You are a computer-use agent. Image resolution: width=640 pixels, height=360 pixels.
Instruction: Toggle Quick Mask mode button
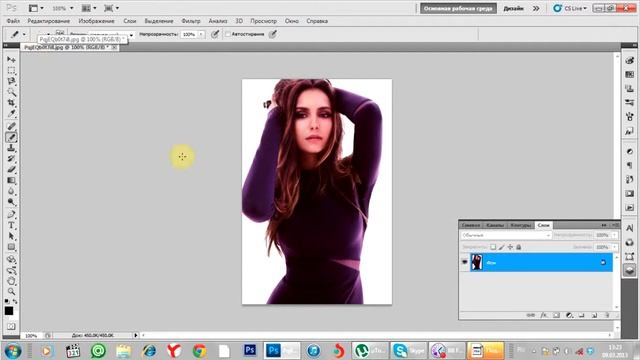point(11,327)
